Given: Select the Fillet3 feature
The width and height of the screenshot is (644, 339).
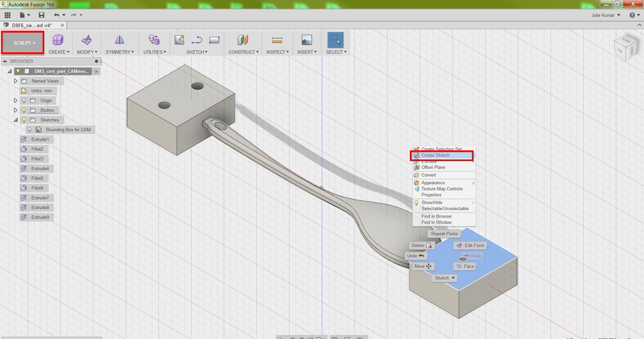Looking at the screenshot, I should coord(34,159).
